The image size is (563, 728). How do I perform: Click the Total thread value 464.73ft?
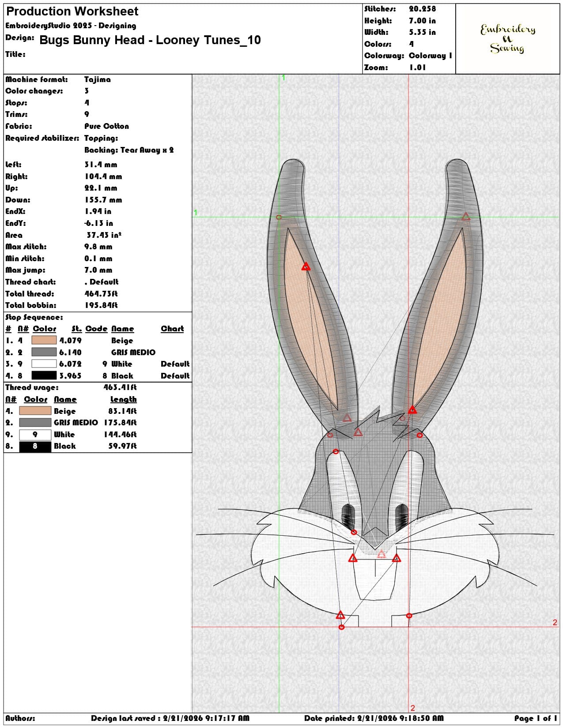tap(101, 294)
